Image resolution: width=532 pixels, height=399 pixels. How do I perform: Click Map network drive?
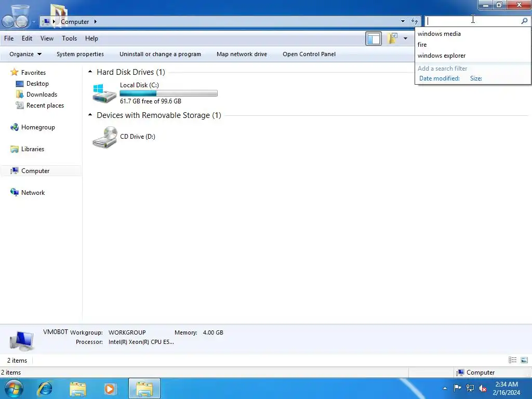(242, 54)
